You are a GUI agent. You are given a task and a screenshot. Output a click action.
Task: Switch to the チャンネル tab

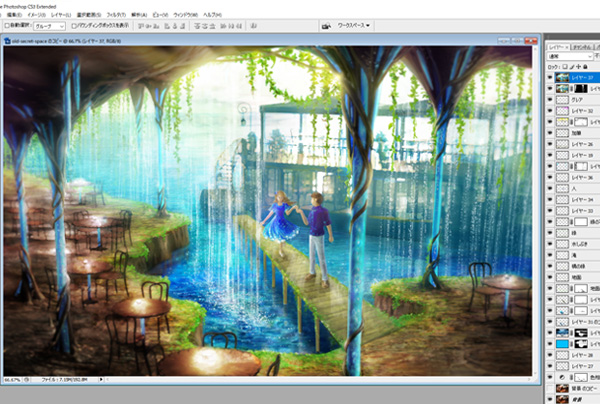(x=582, y=47)
